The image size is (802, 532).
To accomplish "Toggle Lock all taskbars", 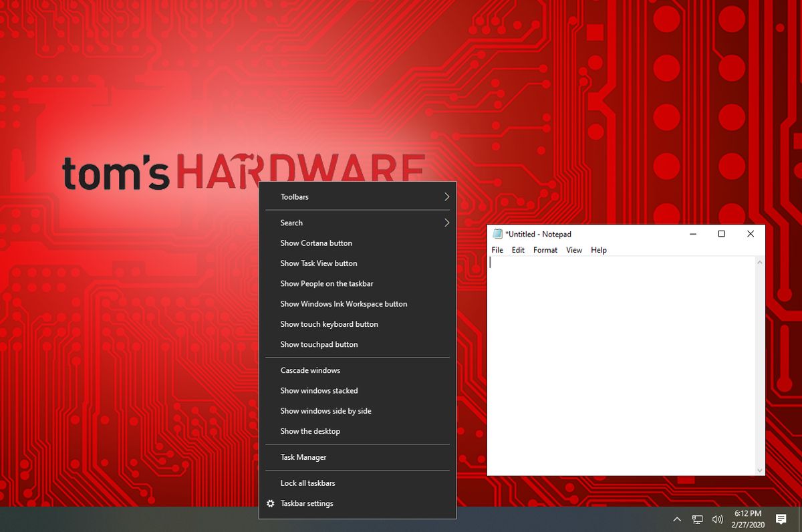I will pyautogui.click(x=308, y=483).
